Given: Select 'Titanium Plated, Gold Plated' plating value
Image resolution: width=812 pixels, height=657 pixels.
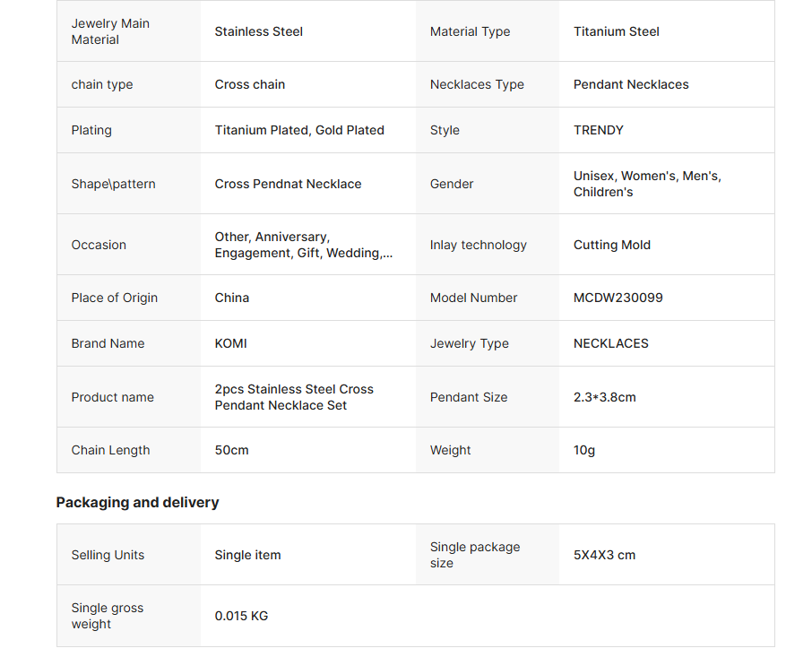Looking at the screenshot, I should click(x=299, y=130).
